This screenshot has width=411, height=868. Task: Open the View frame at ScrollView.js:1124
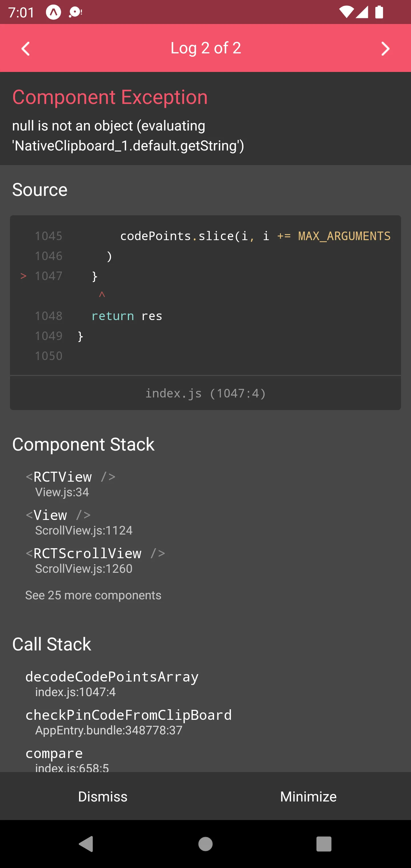tap(79, 521)
